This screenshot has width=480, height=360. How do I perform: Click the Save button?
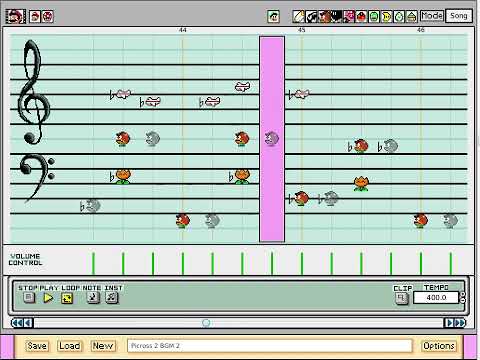coord(37,346)
